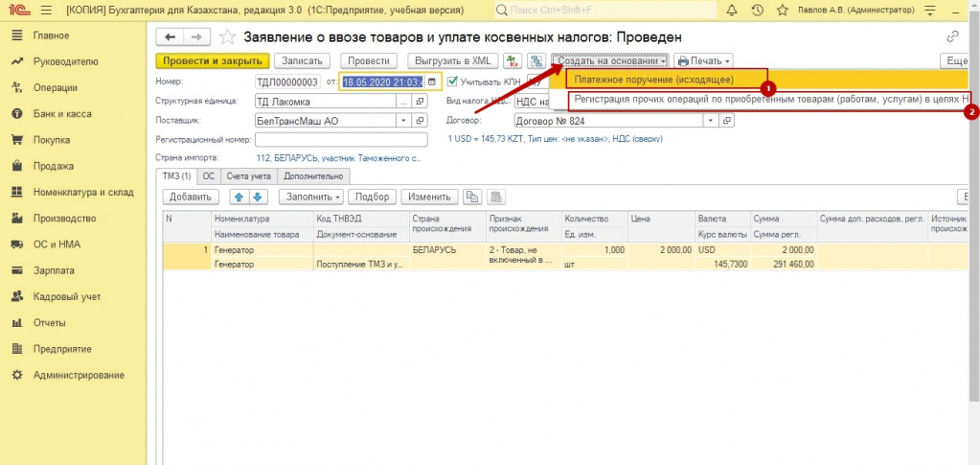This screenshot has width=980, height=465.
Task: Go back with the left arrow button
Action: [x=169, y=37]
